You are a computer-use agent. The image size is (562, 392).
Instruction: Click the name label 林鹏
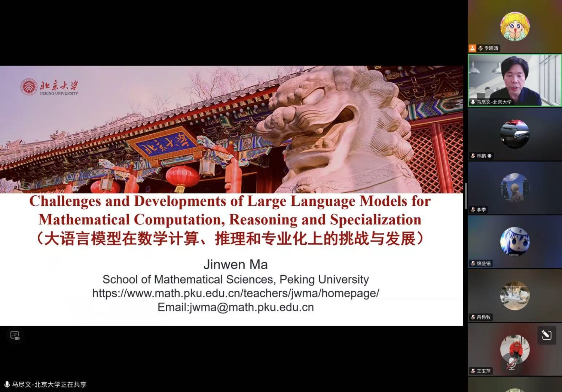pos(481,156)
